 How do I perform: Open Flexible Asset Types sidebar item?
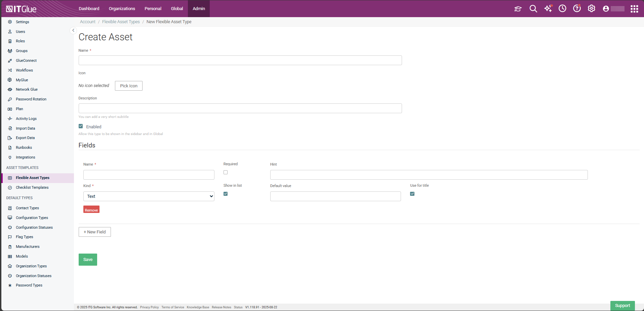point(38,178)
